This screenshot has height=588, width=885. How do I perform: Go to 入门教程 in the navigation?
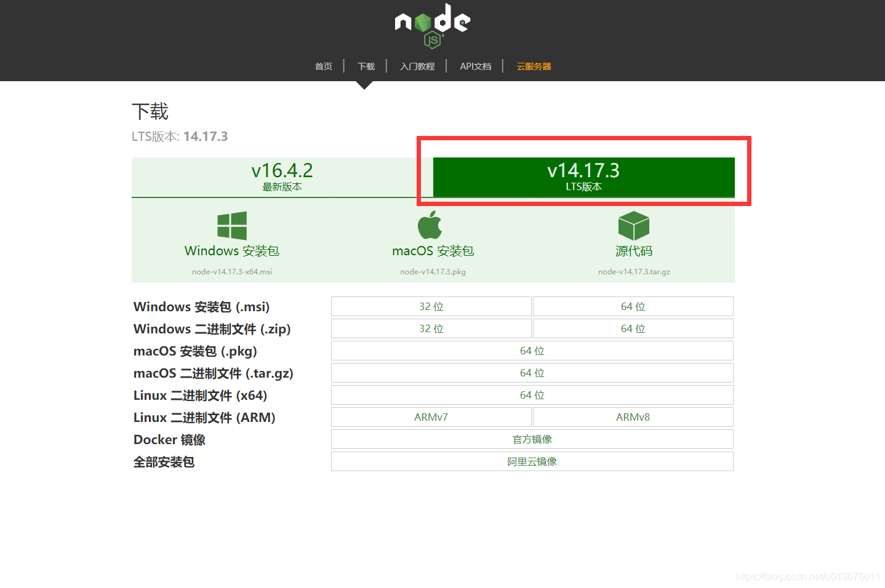pos(417,66)
